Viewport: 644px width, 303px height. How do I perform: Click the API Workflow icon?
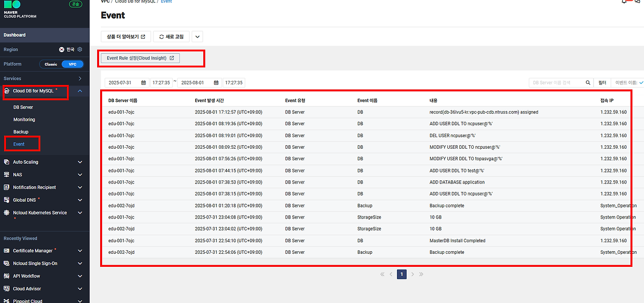point(7,276)
